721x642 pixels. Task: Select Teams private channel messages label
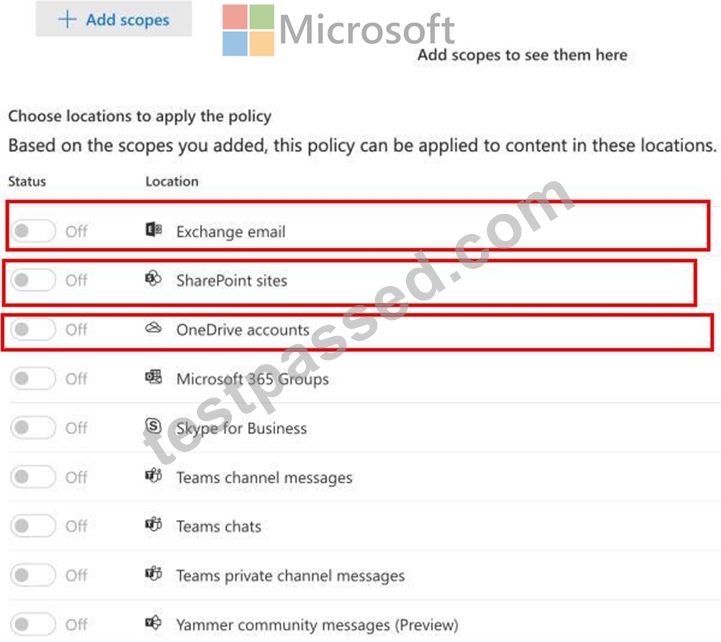[x=291, y=575]
